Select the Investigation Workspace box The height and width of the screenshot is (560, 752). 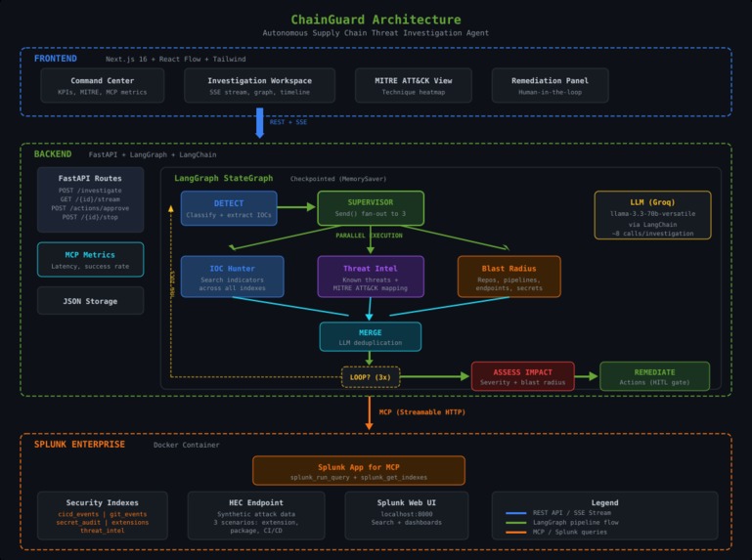259,85
